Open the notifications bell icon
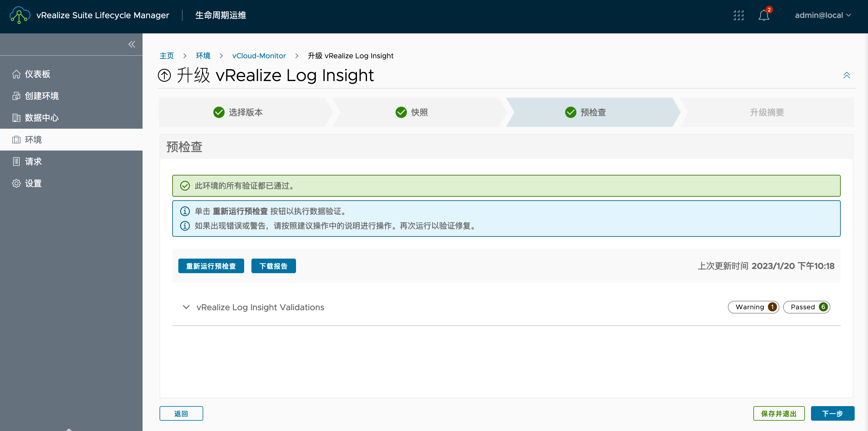 764,15
